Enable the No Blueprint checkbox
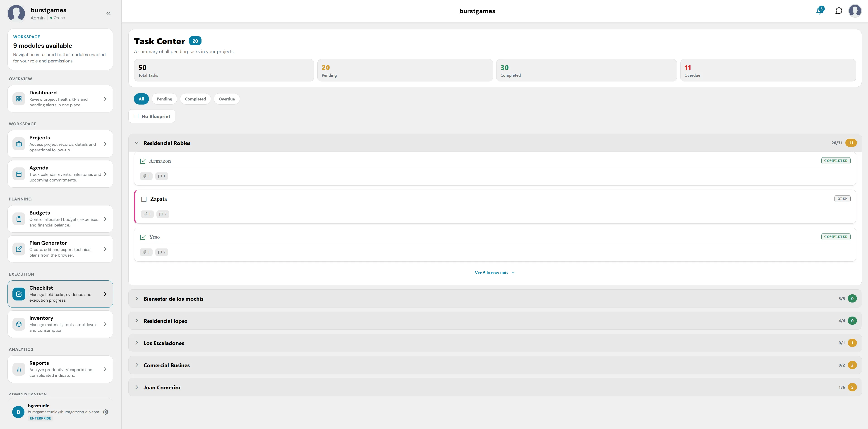 pyautogui.click(x=136, y=116)
